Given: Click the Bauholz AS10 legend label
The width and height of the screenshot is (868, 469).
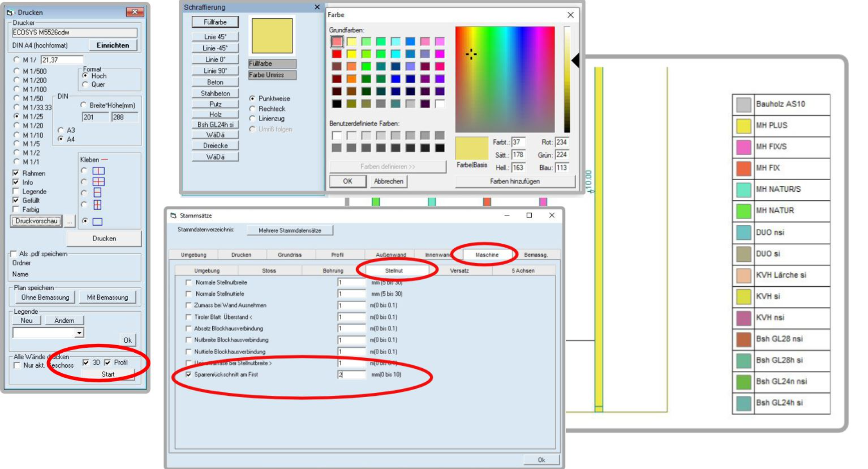Looking at the screenshot, I should [x=780, y=104].
